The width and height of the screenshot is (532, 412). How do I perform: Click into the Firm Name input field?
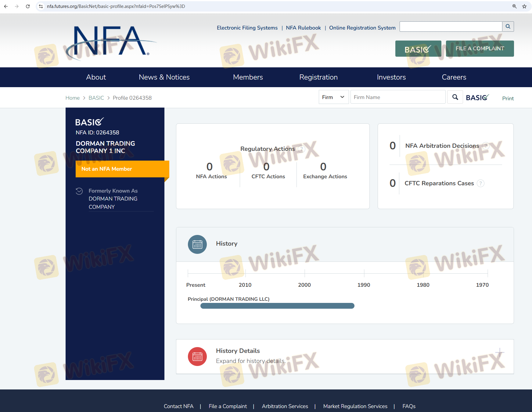397,97
